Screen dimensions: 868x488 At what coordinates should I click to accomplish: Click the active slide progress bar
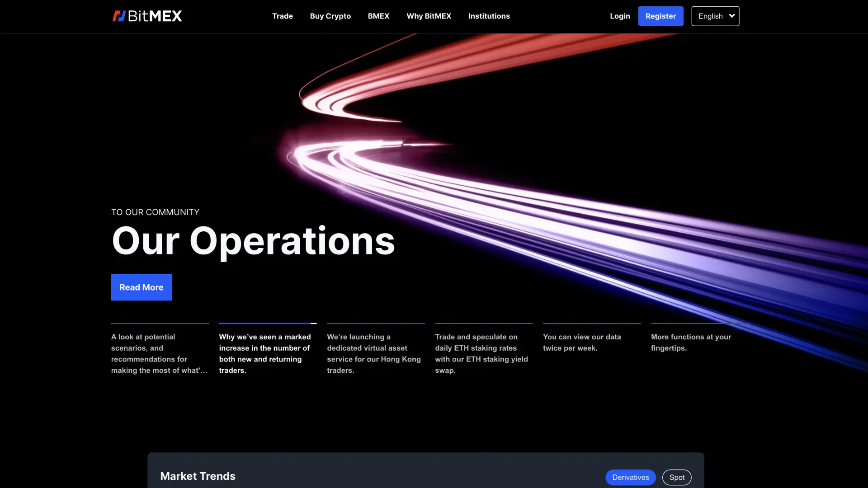coord(268,324)
